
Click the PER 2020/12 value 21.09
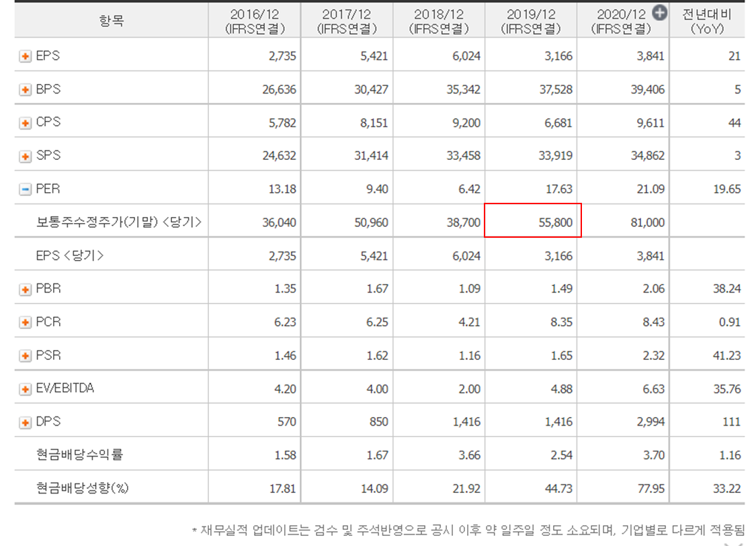650,189
